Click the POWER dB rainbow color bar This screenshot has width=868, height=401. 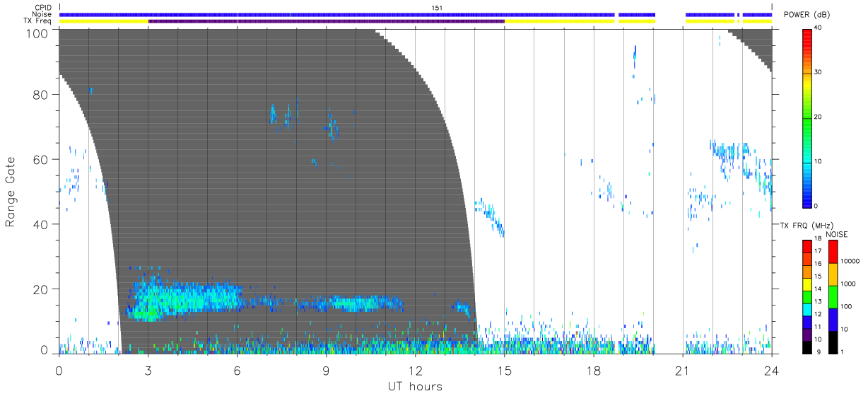(x=807, y=117)
